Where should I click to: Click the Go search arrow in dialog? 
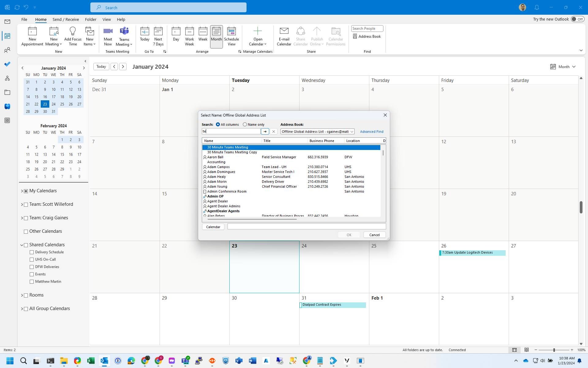pos(265,132)
